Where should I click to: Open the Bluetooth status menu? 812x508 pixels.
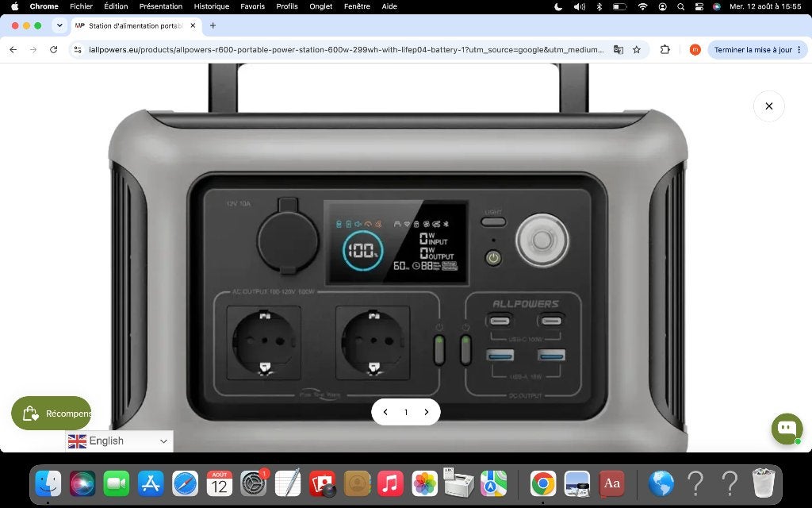(x=599, y=6)
